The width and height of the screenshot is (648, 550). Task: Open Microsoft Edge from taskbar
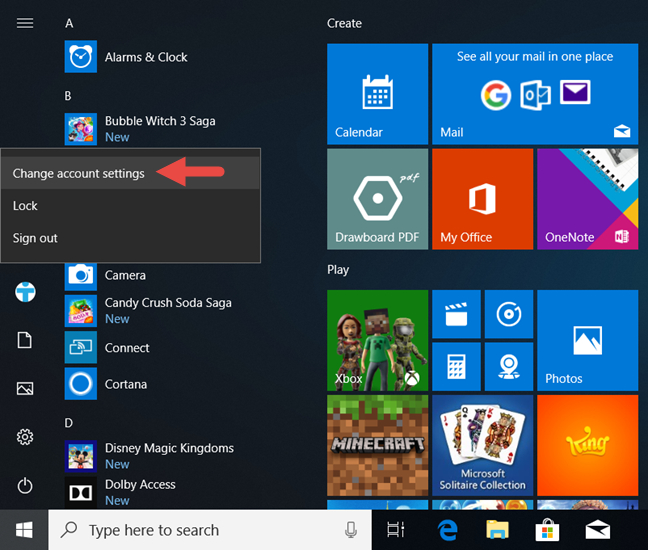(x=448, y=530)
